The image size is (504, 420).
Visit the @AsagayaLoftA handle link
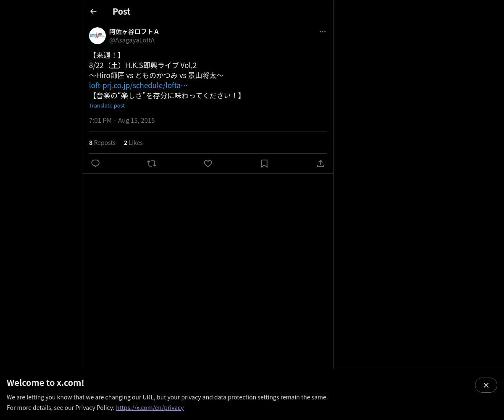point(132,40)
